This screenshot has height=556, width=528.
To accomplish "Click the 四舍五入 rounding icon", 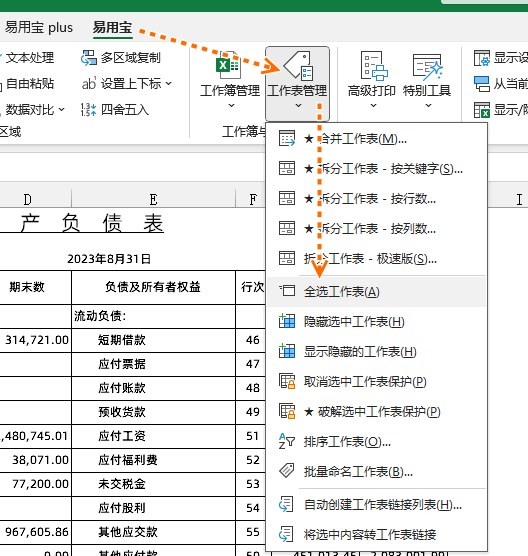I will 89,110.
